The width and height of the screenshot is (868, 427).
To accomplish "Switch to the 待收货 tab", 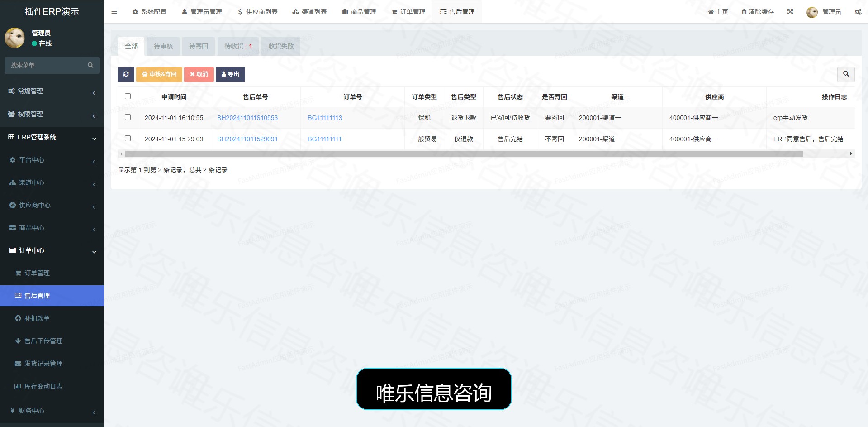I will click(238, 46).
